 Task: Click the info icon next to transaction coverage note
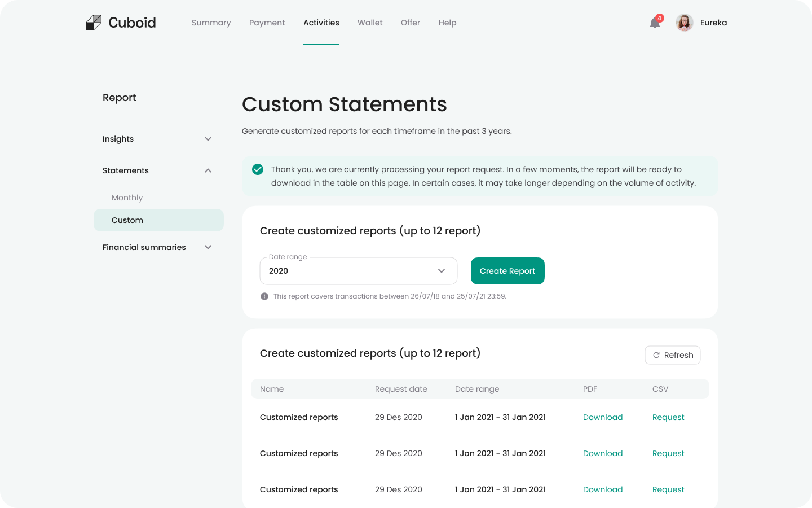coord(264,296)
